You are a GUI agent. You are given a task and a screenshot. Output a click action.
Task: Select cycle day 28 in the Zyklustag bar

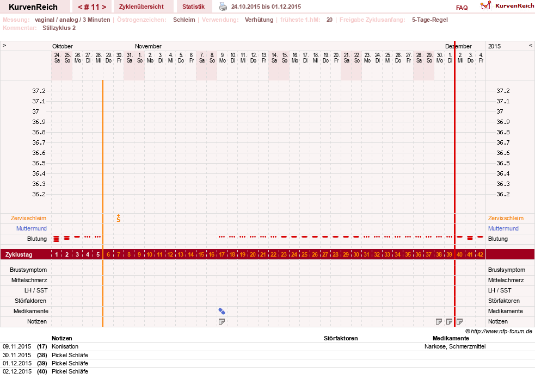(335, 254)
